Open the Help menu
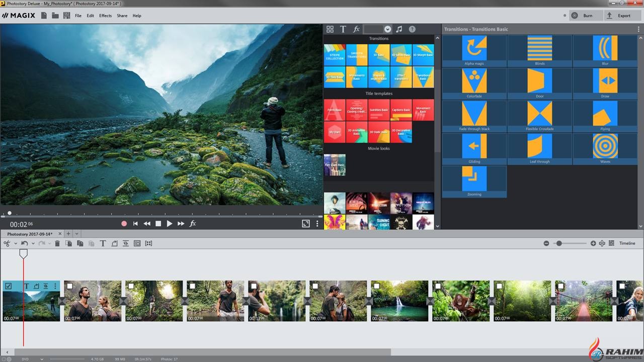 coord(137,16)
